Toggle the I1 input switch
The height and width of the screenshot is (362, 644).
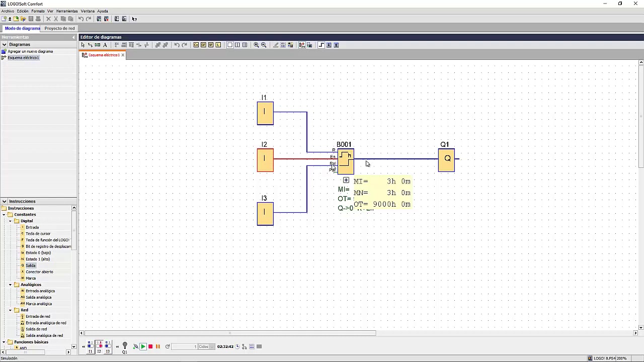click(x=90, y=346)
